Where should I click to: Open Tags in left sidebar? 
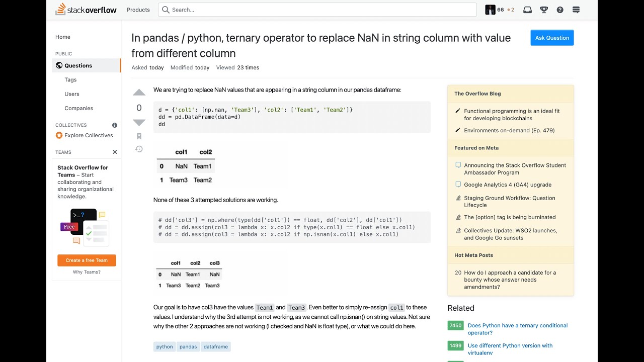70,79
